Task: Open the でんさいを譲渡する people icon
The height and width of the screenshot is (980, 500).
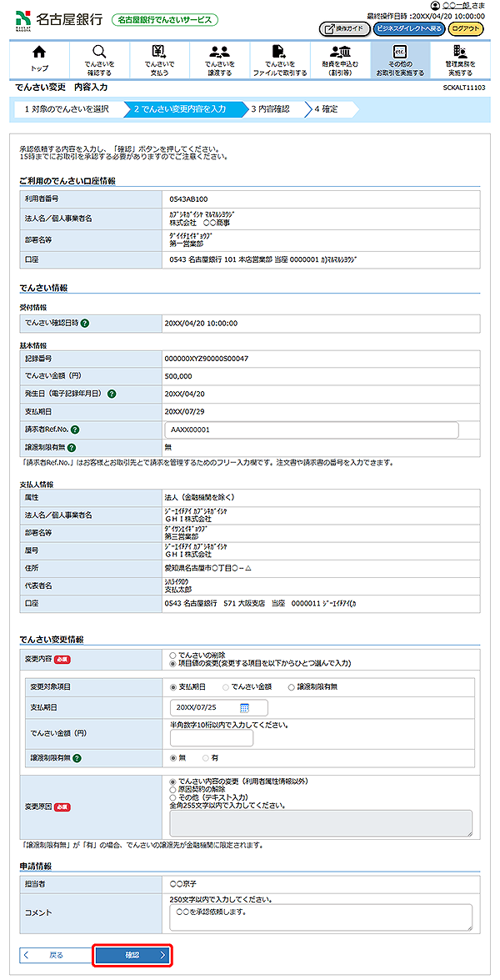Action: click(219, 52)
